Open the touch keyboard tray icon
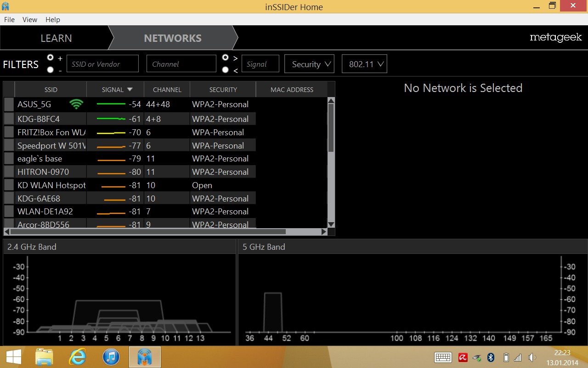 443,357
